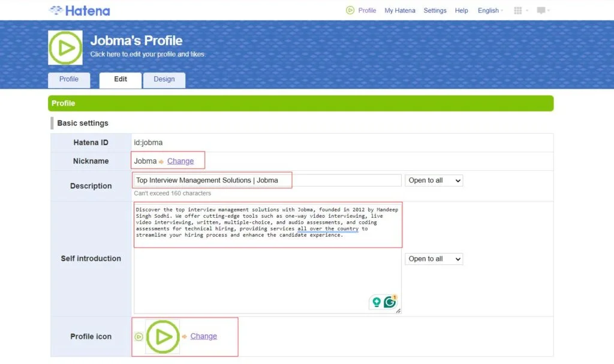Click the Nickname row label

pyautogui.click(x=91, y=161)
